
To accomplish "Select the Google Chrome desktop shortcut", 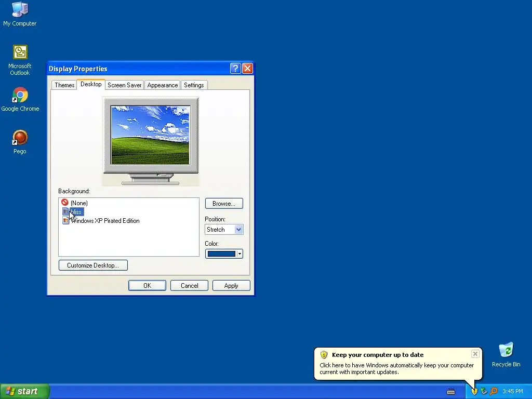I will pos(20,99).
